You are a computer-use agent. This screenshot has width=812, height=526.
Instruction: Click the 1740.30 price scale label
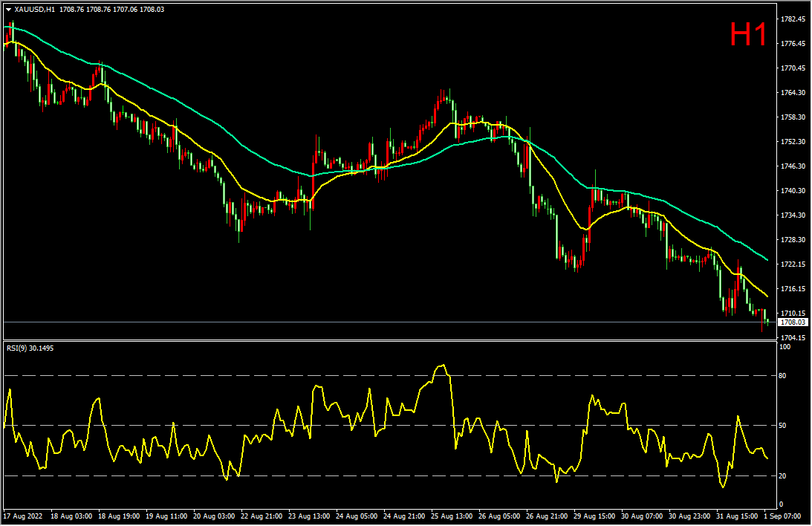(793, 190)
